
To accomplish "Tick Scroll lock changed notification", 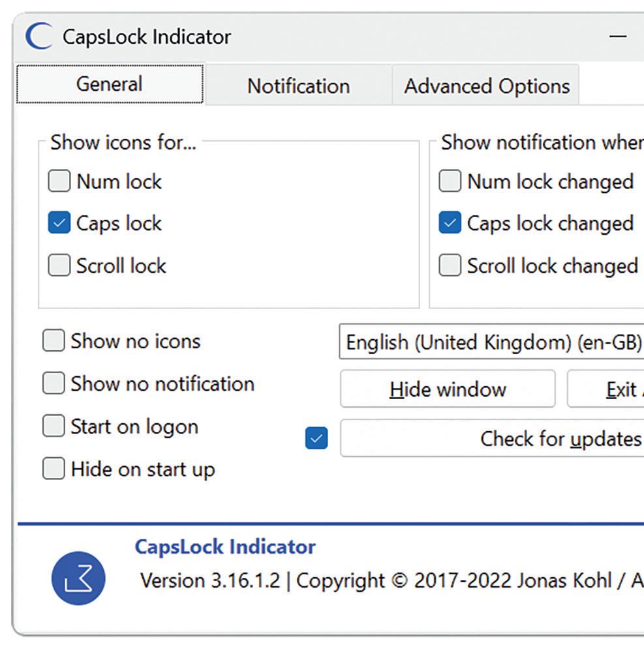I will 450,265.
